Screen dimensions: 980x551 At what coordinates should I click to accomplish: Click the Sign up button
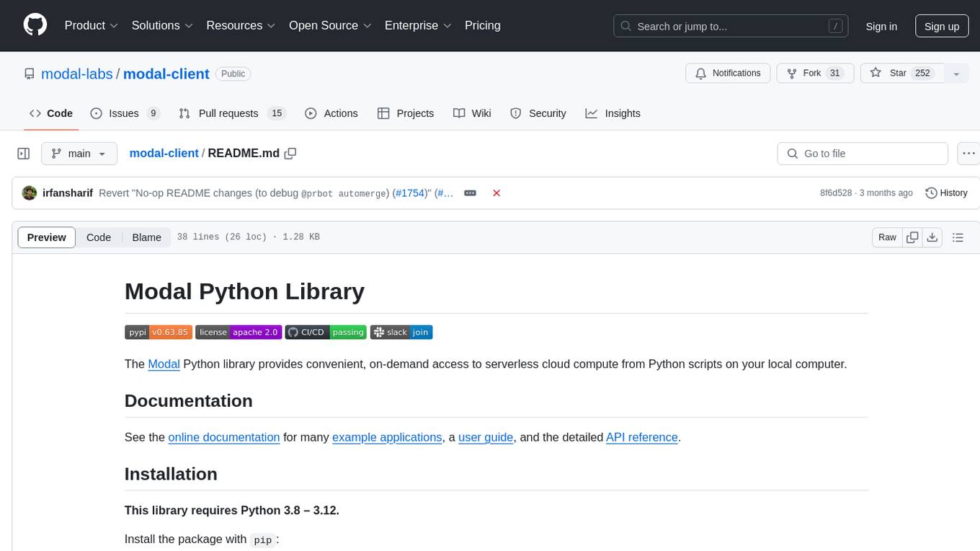(x=942, y=26)
